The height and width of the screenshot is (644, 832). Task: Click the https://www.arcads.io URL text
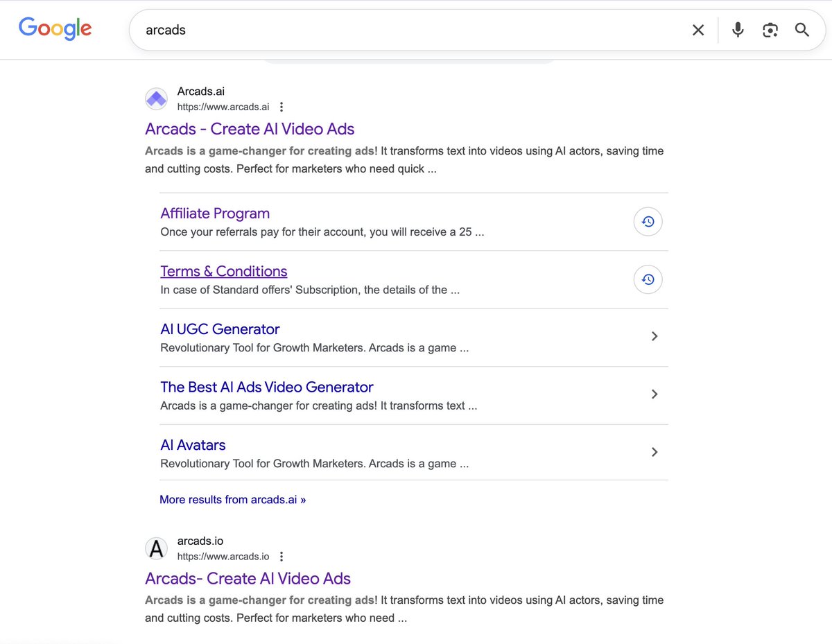coord(223,556)
